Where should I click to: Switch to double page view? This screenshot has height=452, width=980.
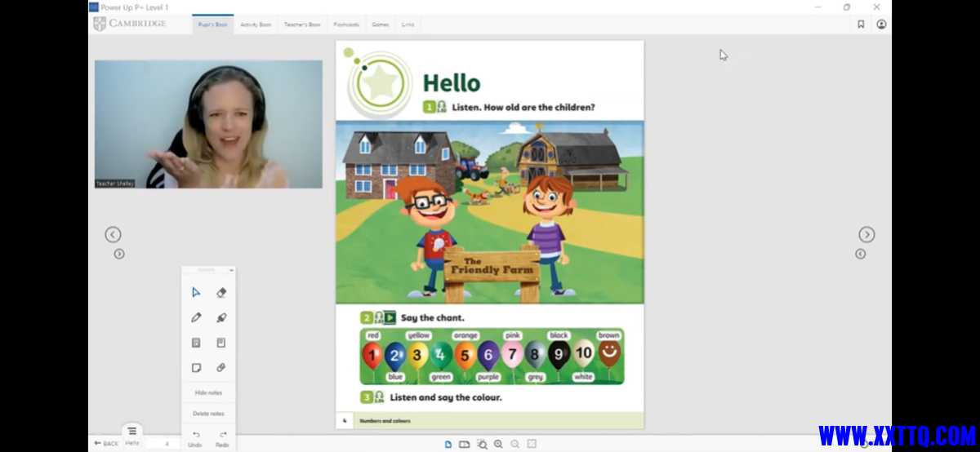[x=464, y=444]
